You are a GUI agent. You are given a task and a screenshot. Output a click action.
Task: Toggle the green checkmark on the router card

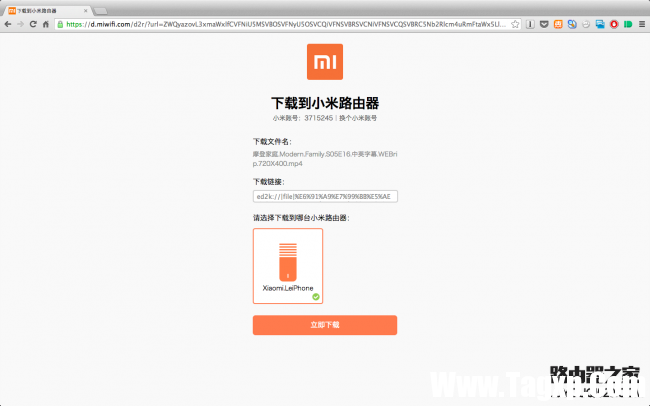316,297
